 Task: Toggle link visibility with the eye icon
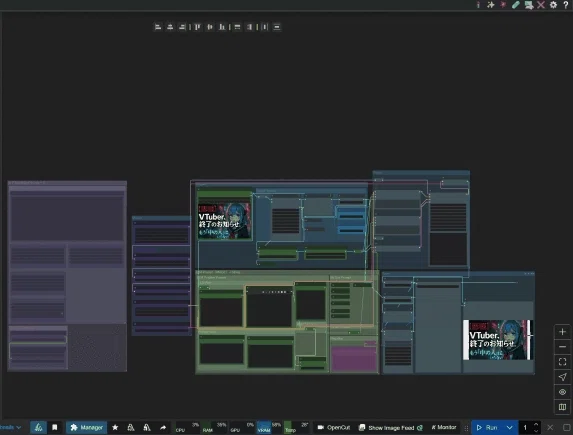(562, 392)
